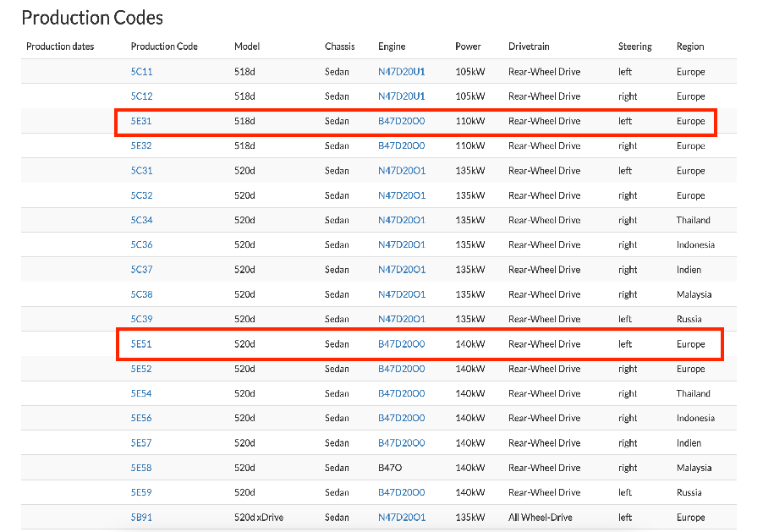Open the 5E57 production code link
763x532 pixels.
tap(141, 443)
